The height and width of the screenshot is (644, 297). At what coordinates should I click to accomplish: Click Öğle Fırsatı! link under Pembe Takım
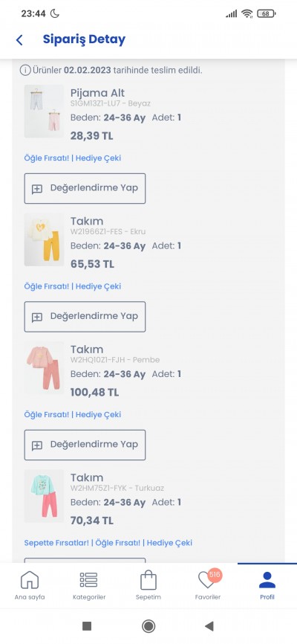pyautogui.click(x=47, y=414)
